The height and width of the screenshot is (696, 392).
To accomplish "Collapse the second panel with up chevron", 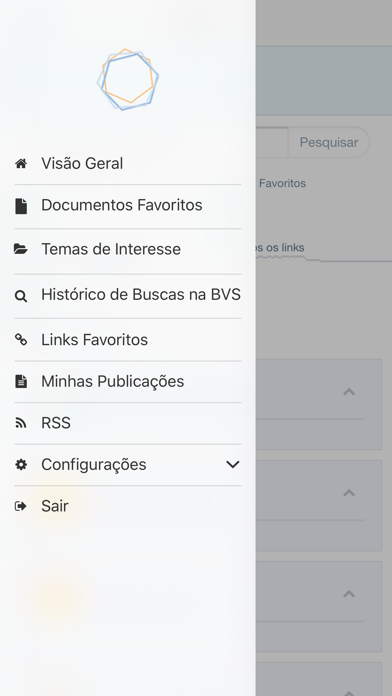I will click(349, 493).
